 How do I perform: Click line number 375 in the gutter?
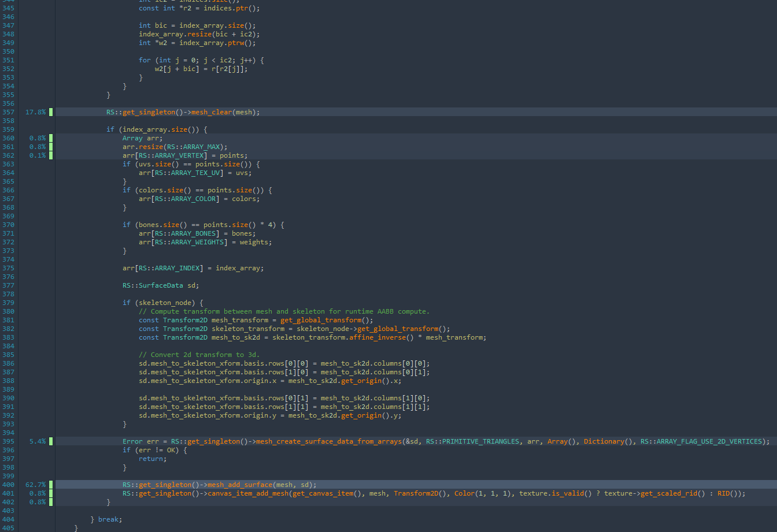[x=8, y=268]
